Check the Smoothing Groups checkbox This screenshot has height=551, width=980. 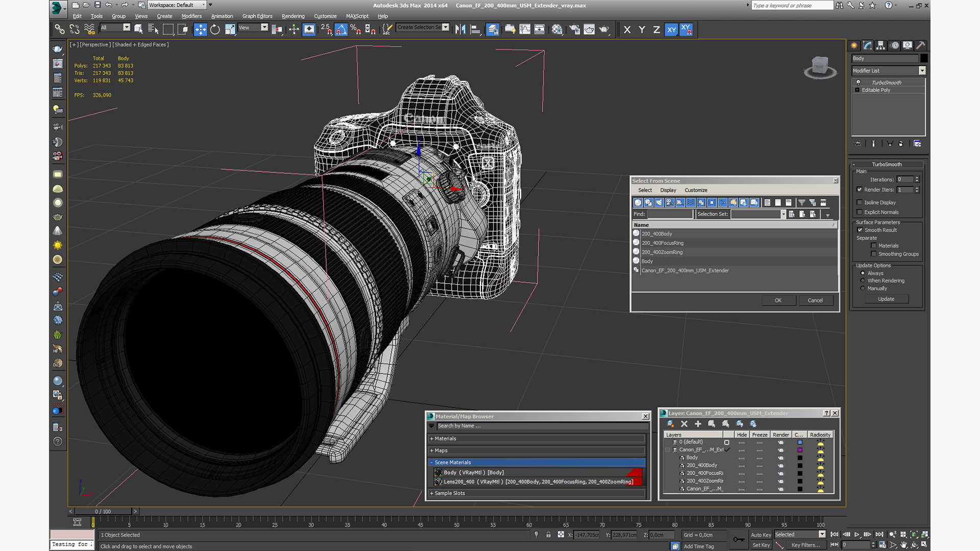pos(873,254)
